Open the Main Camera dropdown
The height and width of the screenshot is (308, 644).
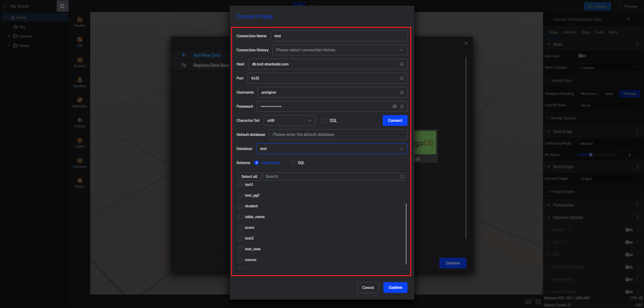pyautogui.click(x=609, y=68)
